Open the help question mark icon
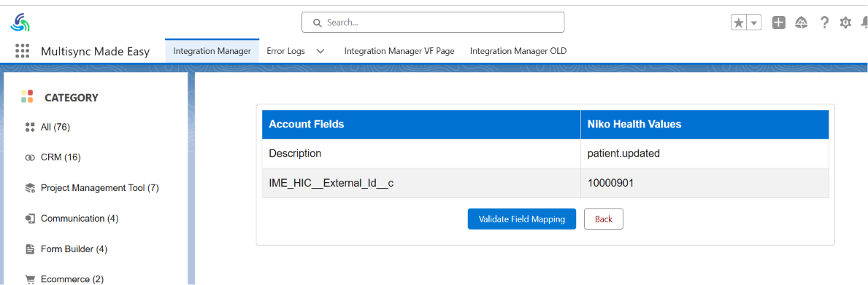Image resolution: width=868 pixels, height=285 pixels. pyautogui.click(x=824, y=23)
